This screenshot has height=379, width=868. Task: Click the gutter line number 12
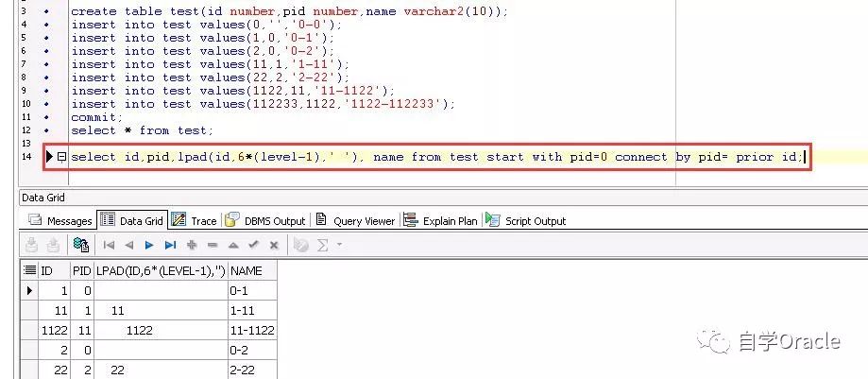26,130
